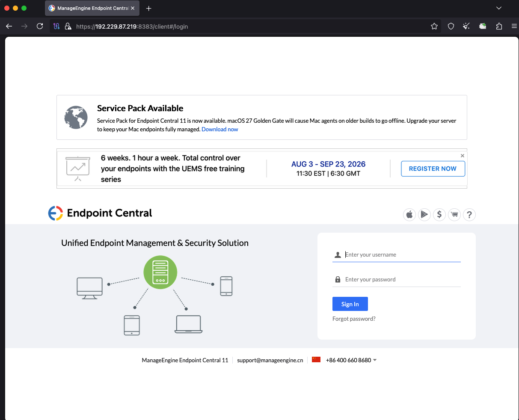The height and width of the screenshot is (420, 519).
Task: Open the shopping cart store icon
Action: [454, 214]
